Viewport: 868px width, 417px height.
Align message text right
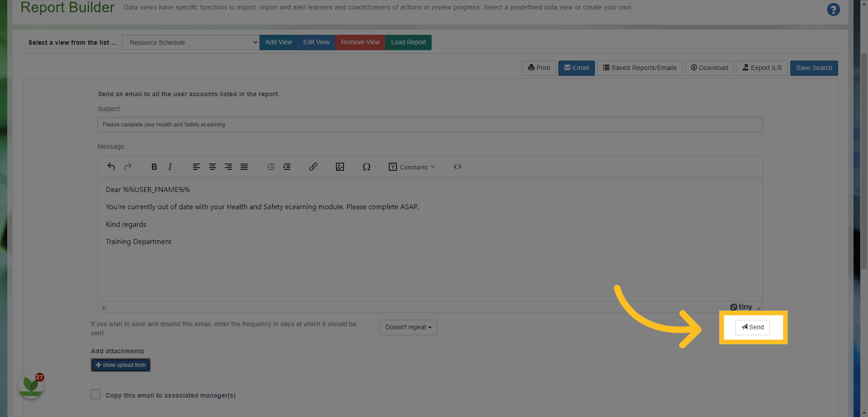(x=228, y=167)
